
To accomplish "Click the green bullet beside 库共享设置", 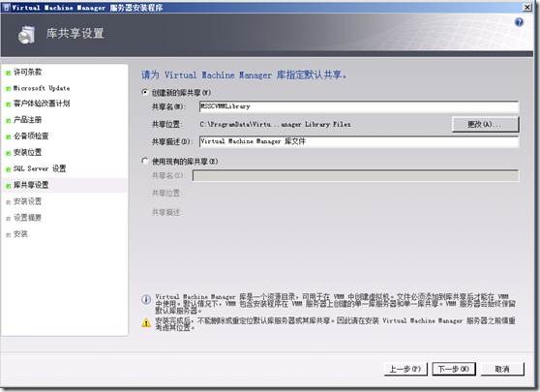I will [9, 186].
